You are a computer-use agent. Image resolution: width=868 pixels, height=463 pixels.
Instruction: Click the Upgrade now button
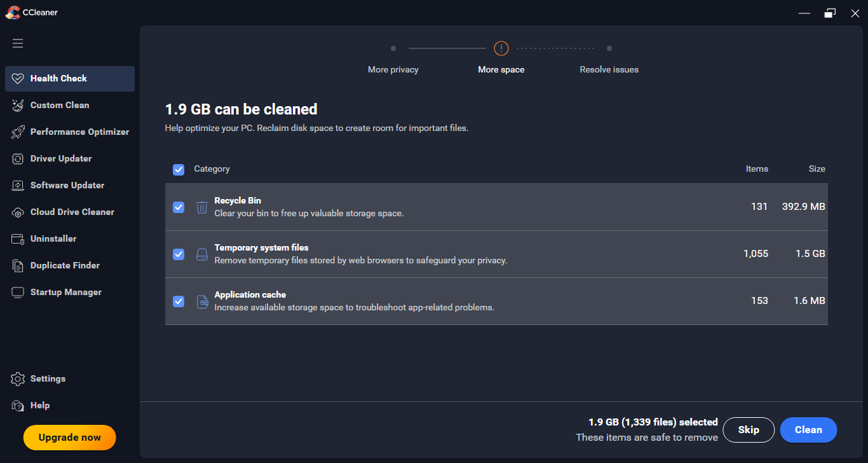click(x=70, y=438)
